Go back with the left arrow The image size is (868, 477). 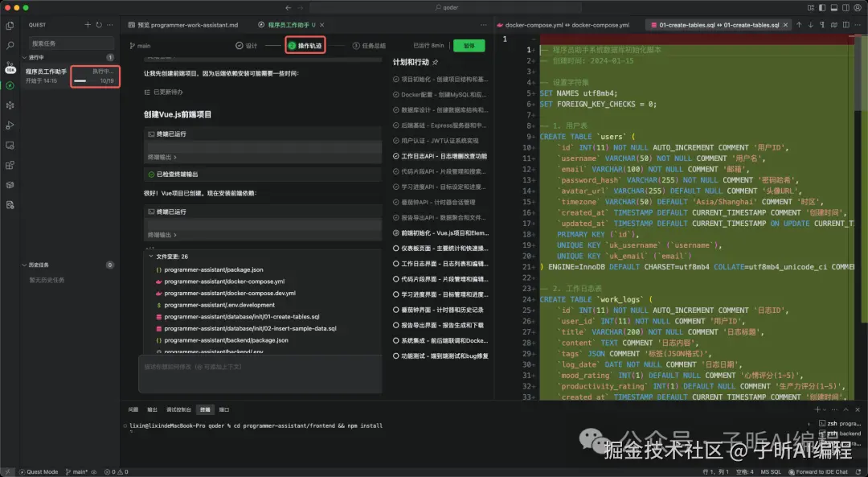click(x=288, y=8)
